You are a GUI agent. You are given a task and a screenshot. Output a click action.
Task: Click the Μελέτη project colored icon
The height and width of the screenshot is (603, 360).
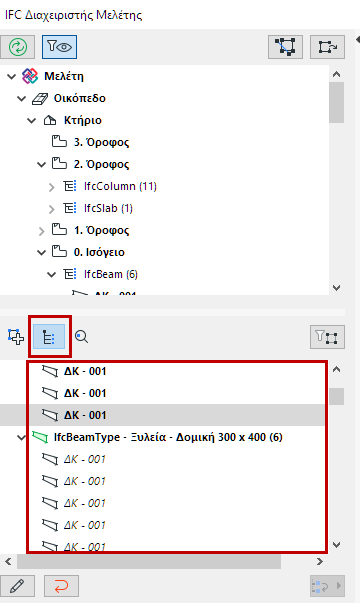[30, 76]
